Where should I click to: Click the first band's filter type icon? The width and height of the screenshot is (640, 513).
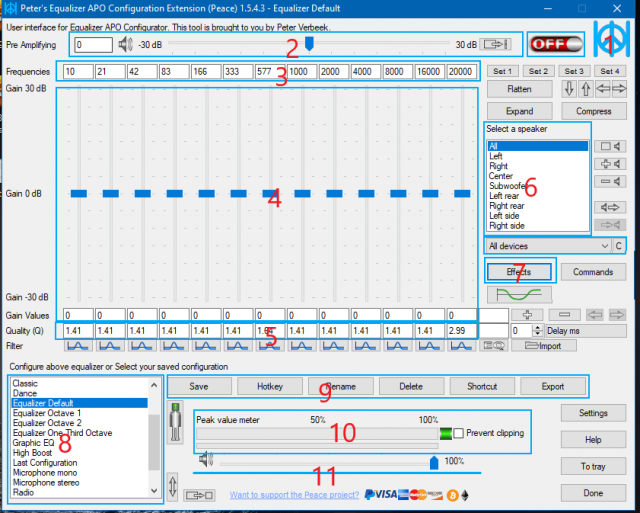click(x=78, y=346)
